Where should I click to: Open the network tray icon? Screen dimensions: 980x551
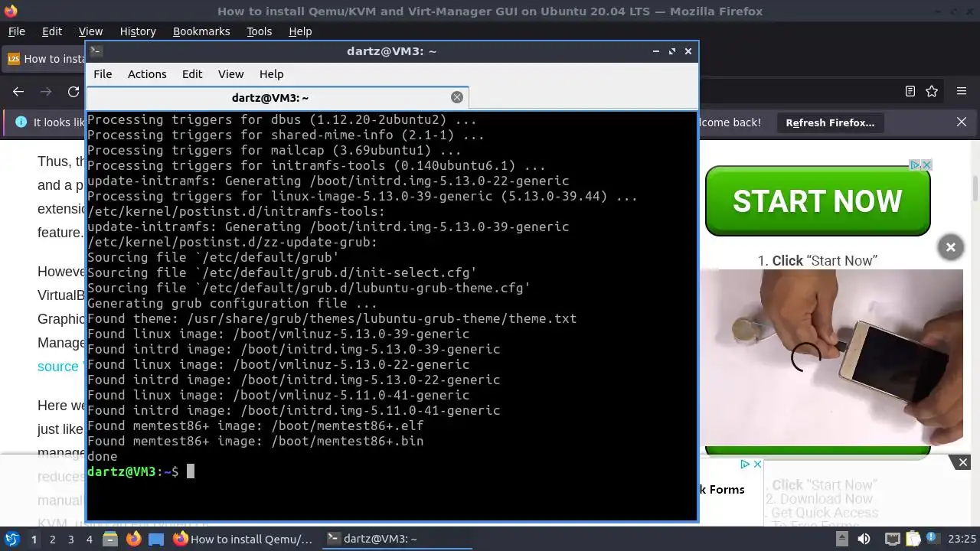pos(892,539)
